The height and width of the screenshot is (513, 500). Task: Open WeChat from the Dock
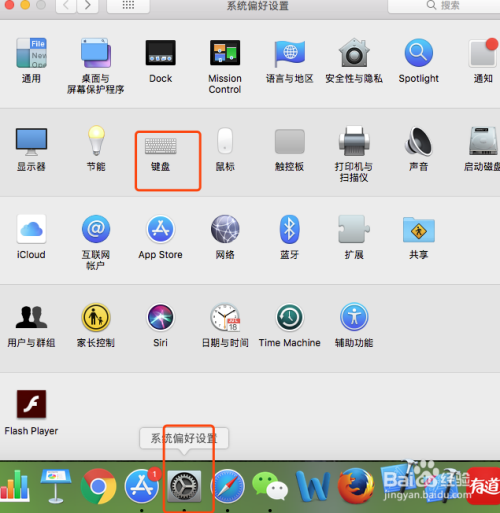(270, 486)
